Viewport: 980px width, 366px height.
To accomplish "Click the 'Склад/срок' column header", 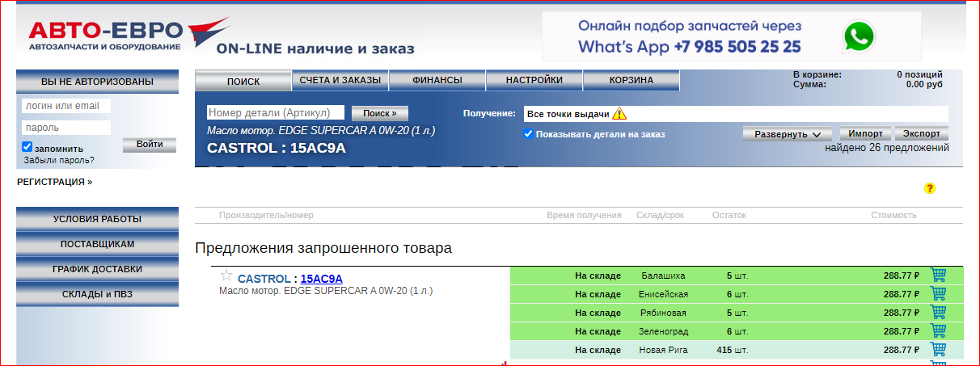I will pyautogui.click(x=660, y=216).
